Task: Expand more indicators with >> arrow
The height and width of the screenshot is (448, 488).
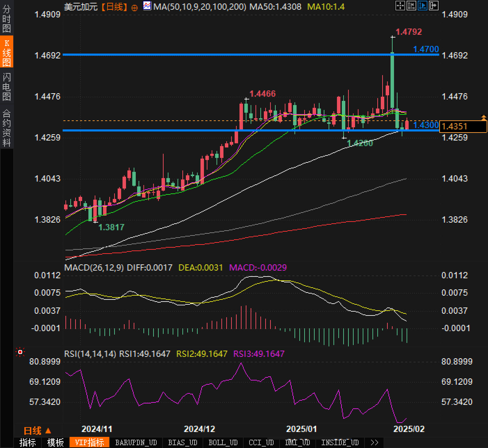Action: pyautogui.click(x=375, y=442)
